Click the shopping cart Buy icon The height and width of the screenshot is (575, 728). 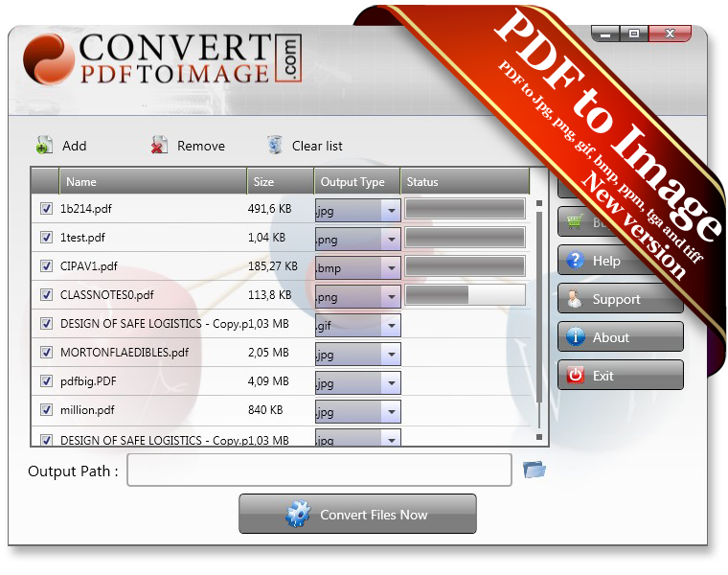click(x=575, y=222)
